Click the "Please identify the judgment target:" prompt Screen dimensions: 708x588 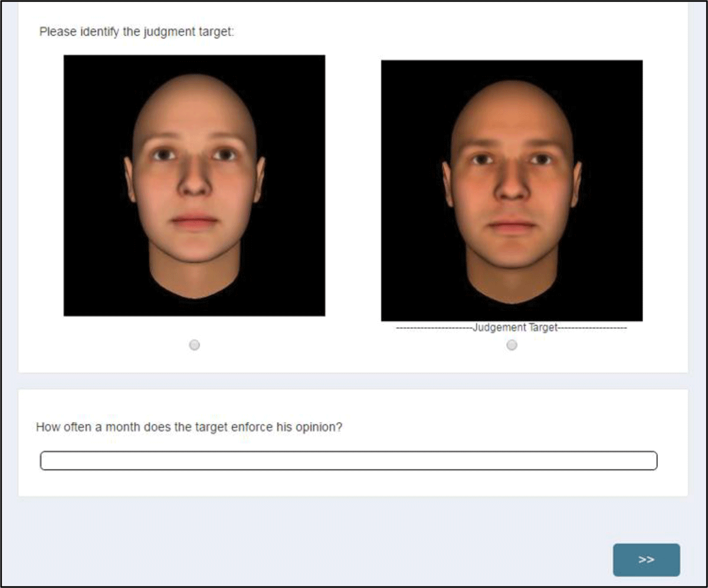click(137, 32)
